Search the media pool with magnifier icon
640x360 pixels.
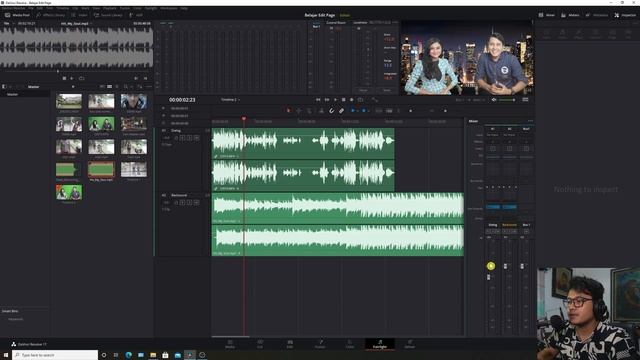pos(126,87)
